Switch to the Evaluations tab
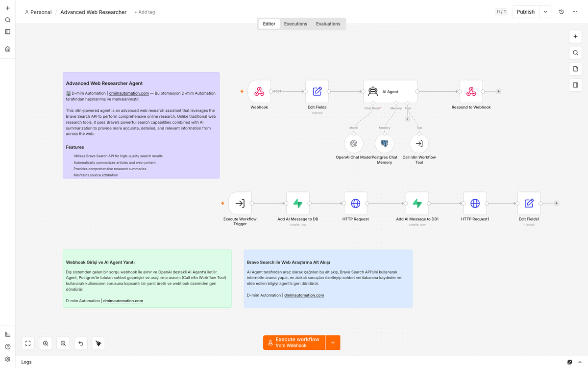The image size is (588, 368). [328, 24]
